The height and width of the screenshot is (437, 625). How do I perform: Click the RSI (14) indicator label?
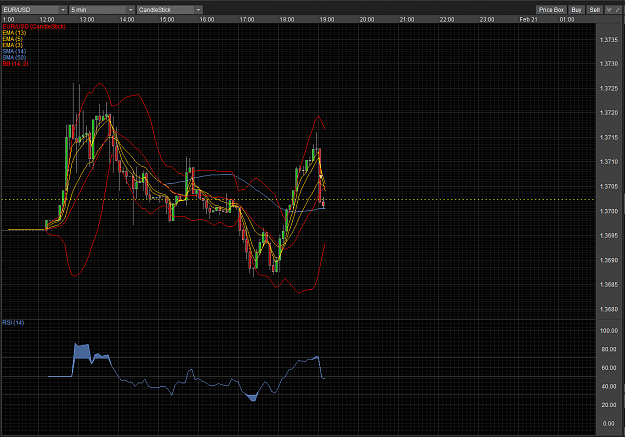pyautogui.click(x=13, y=323)
